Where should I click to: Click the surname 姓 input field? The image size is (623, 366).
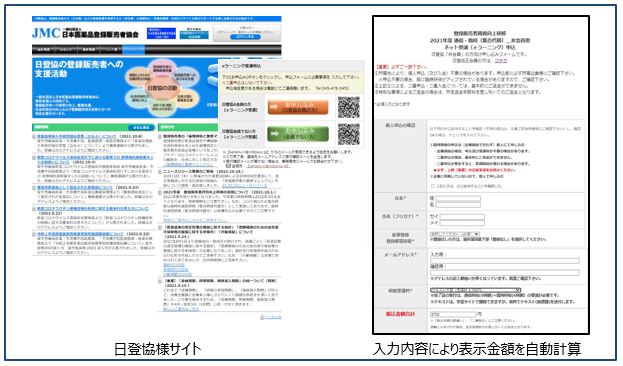point(458,198)
